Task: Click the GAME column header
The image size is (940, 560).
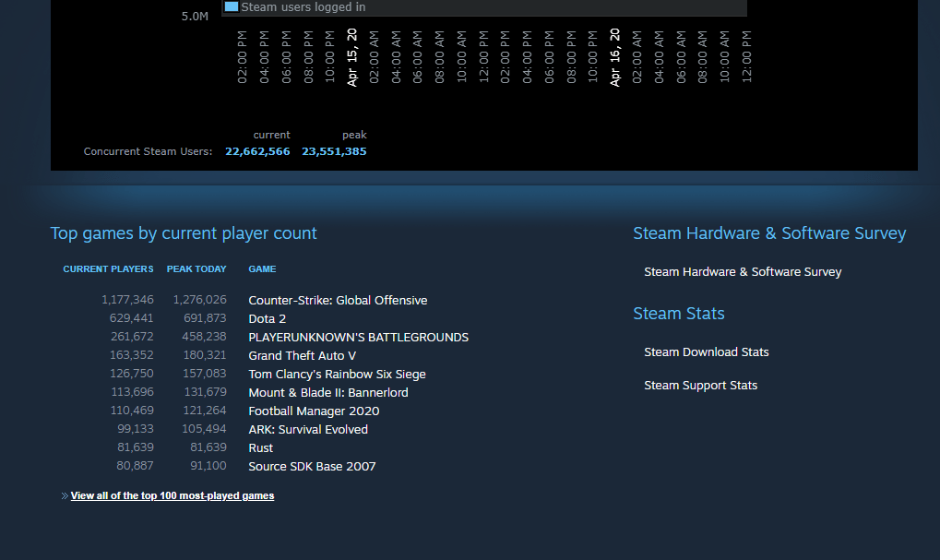Action: (263, 269)
